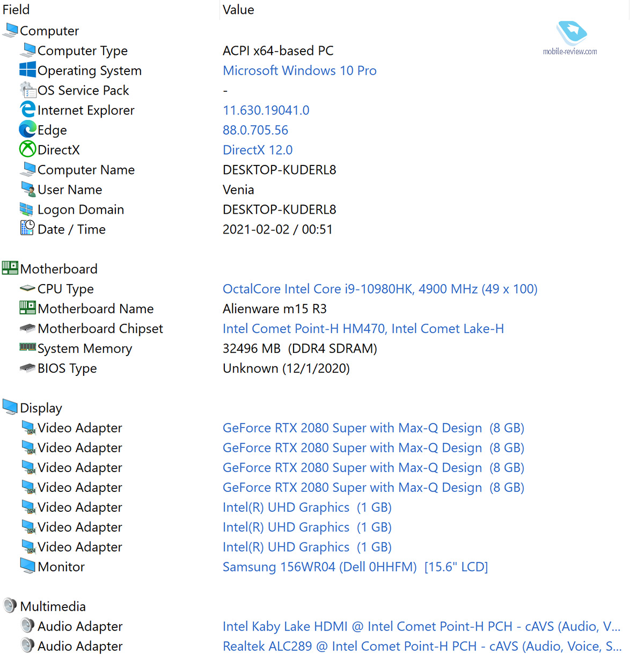Viewport: 644px width, 667px height.
Task: Select the Monitor field label
Action: coord(61,567)
